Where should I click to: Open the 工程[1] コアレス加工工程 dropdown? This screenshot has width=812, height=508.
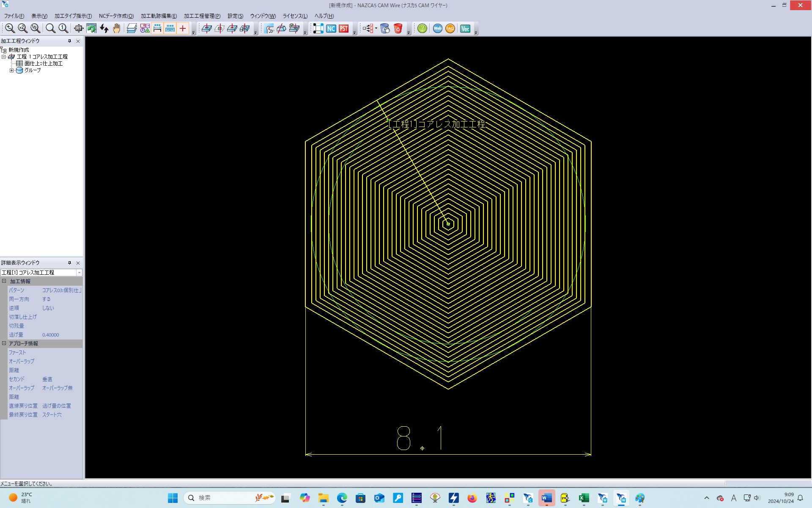(79, 273)
